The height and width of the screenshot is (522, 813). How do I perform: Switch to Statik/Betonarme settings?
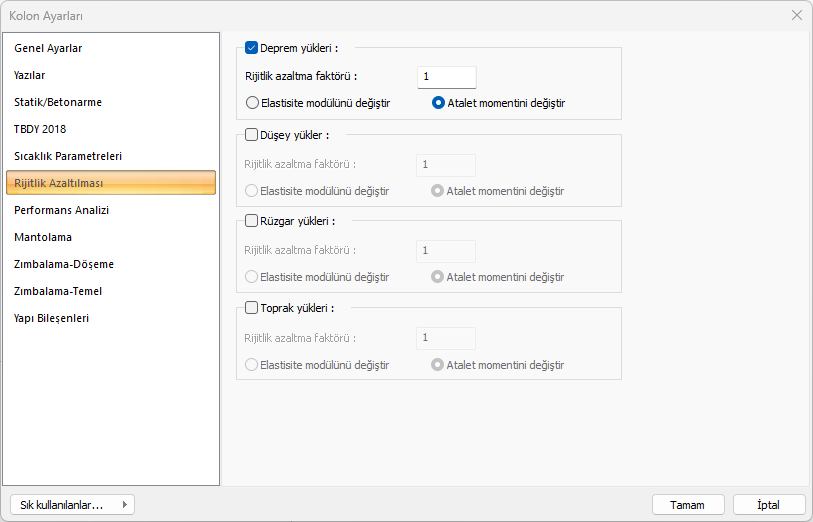58,102
